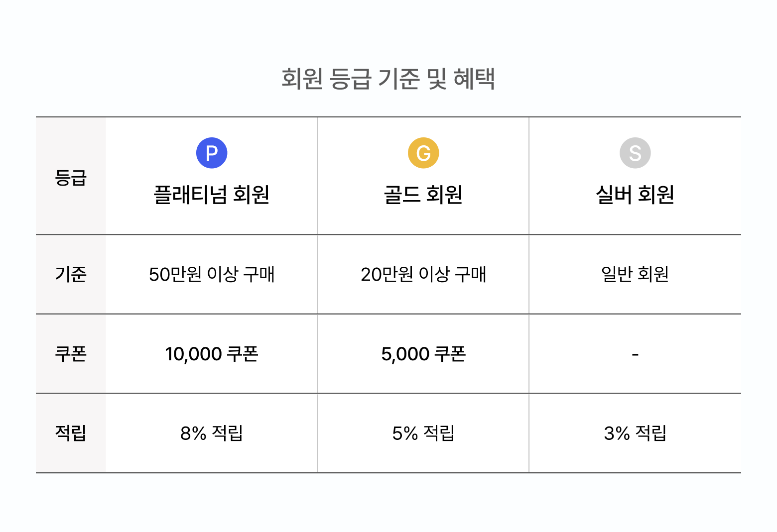Screen dimensions: 777x532
Task: Select the 실버 회원 label
Action: coord(635,195)
